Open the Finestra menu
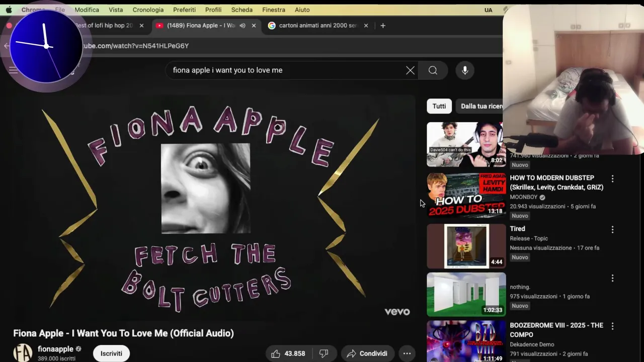 click(x=274, y=10)
